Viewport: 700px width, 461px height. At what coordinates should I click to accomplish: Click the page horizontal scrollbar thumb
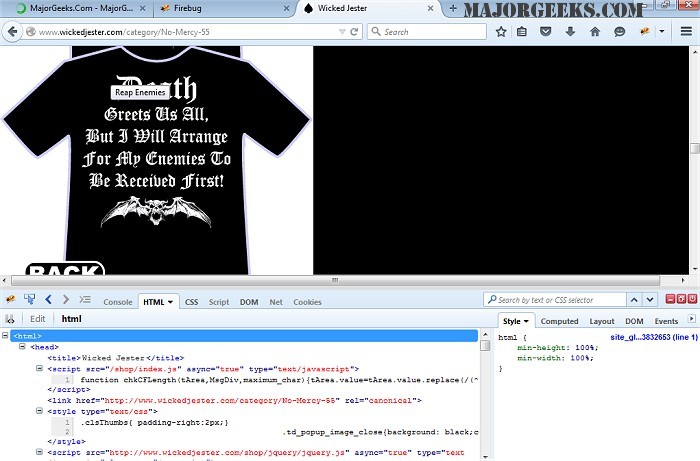click(335, 280)
